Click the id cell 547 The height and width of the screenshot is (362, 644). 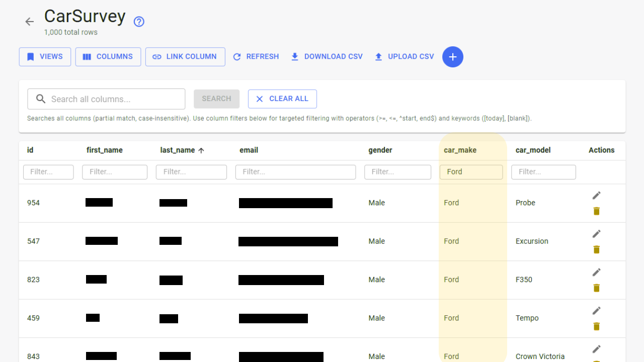click(x=33, y=241)
